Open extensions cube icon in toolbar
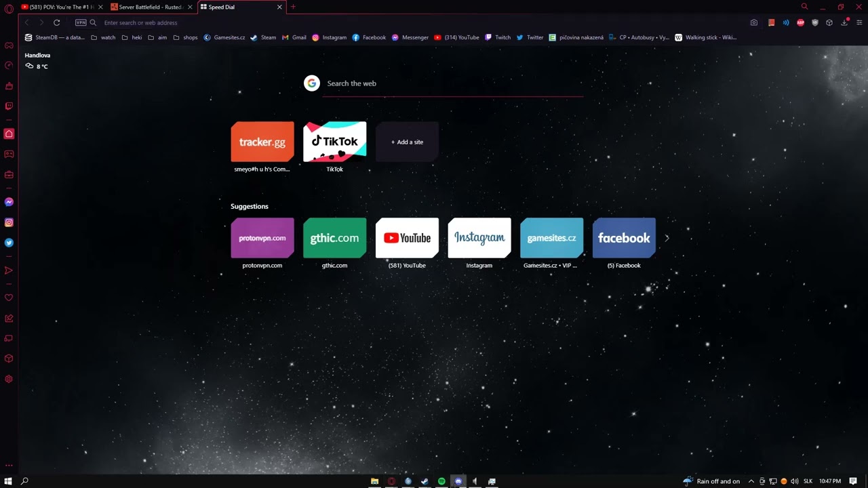868x488 pixels. tap(829, 22)
